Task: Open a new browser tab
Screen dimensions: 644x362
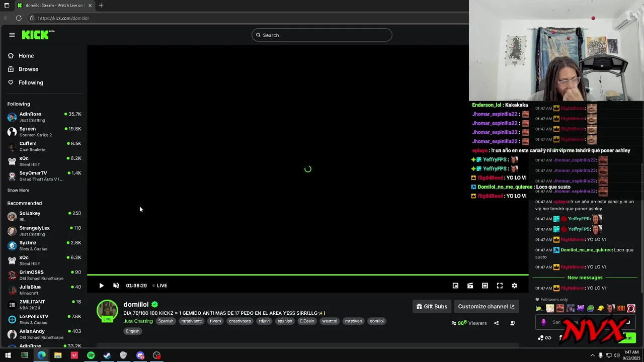Action: 101,5
